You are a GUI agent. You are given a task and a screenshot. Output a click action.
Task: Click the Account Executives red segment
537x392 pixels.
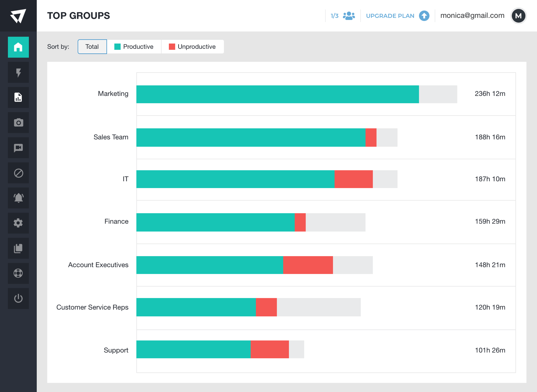[x=308, y=265]
